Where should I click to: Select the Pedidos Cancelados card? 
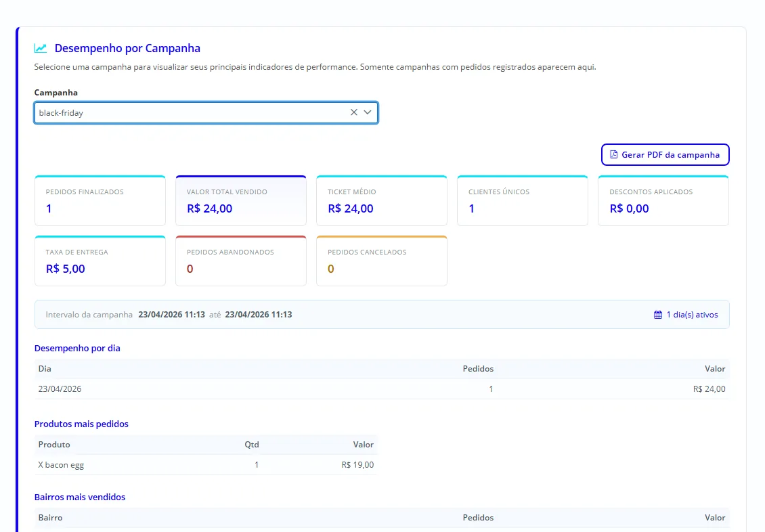(x=382, y=261)
